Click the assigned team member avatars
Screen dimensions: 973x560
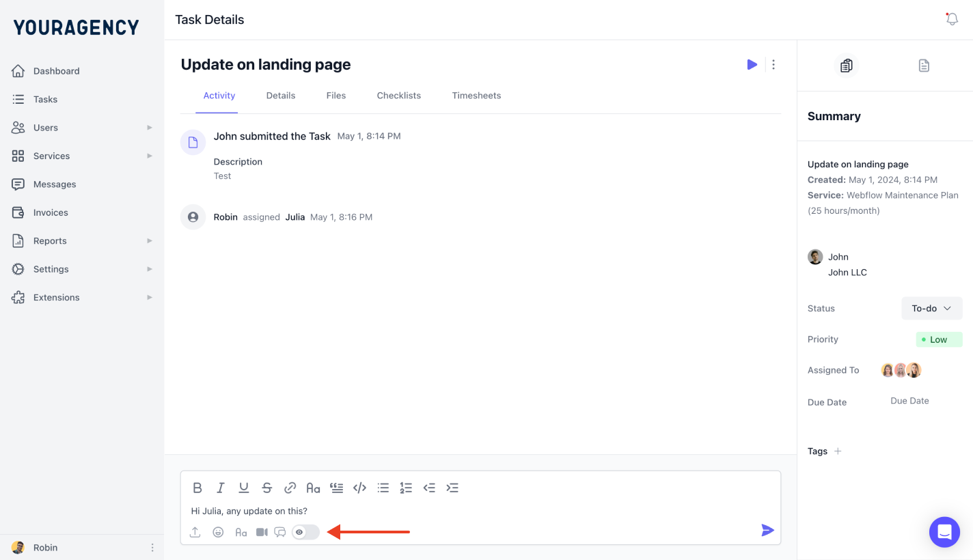pos(901,370)
